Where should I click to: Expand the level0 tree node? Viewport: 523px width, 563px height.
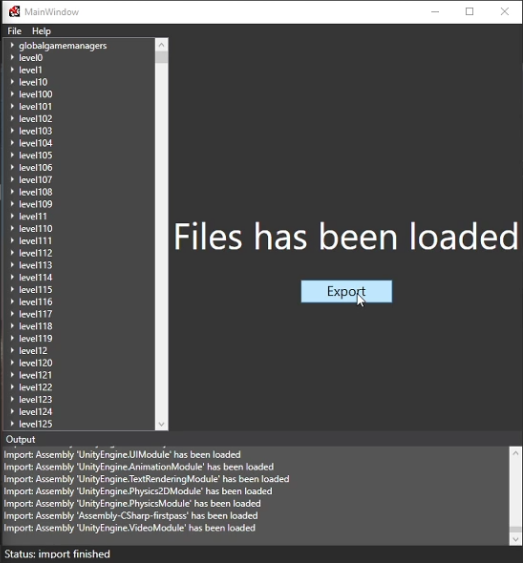[x=12, y=57]
